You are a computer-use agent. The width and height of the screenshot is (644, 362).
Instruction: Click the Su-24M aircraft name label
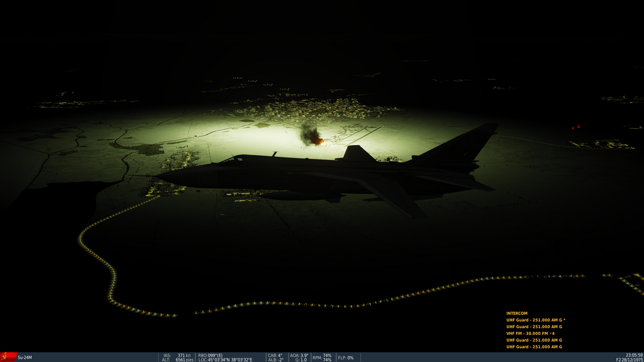click(25, 358)
